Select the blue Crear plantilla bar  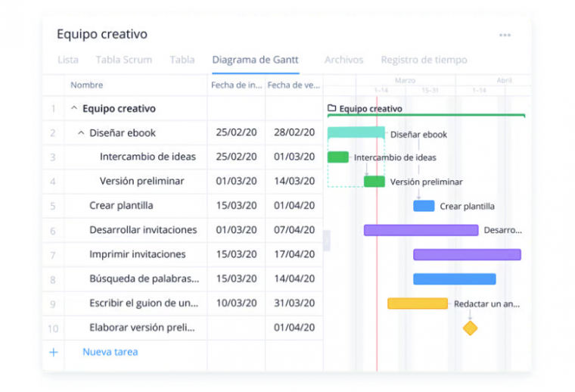424,206
